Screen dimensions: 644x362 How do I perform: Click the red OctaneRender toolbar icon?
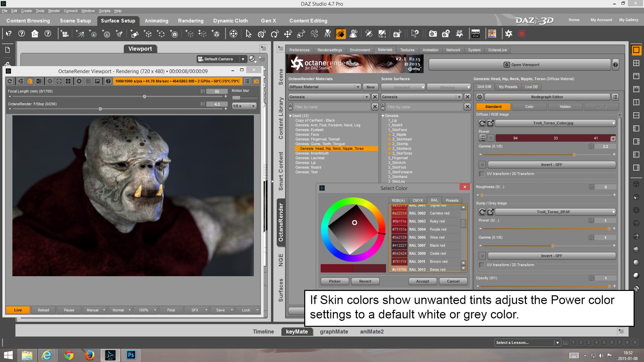tap(522, 34)
